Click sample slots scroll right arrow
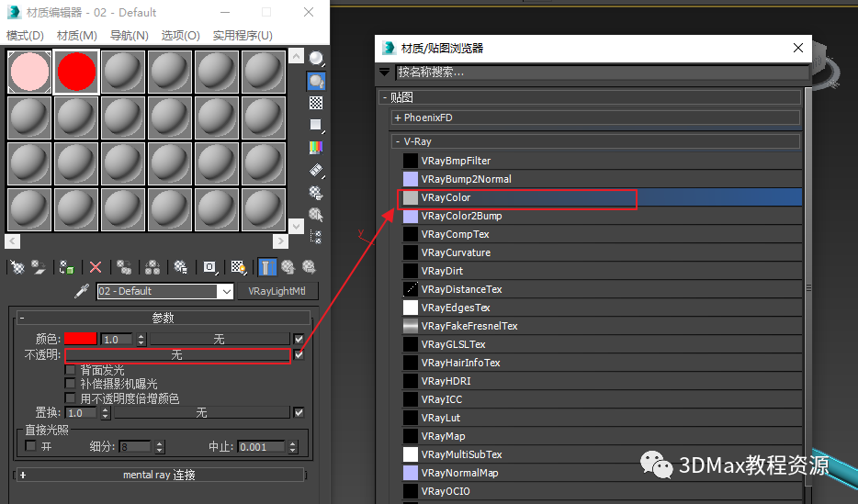The height and width of the screenshot is (504, 858). click(x=280, y=241)
